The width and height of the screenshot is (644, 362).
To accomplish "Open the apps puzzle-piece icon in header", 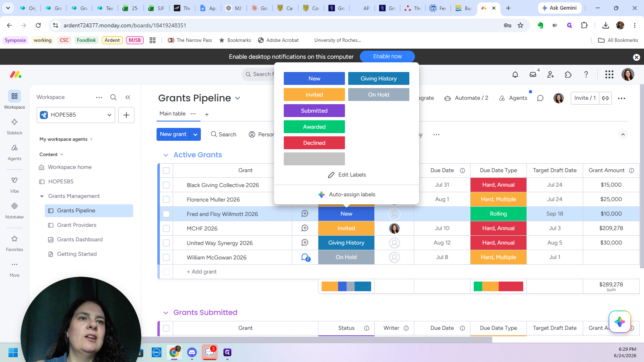I will tap(568, 74).
